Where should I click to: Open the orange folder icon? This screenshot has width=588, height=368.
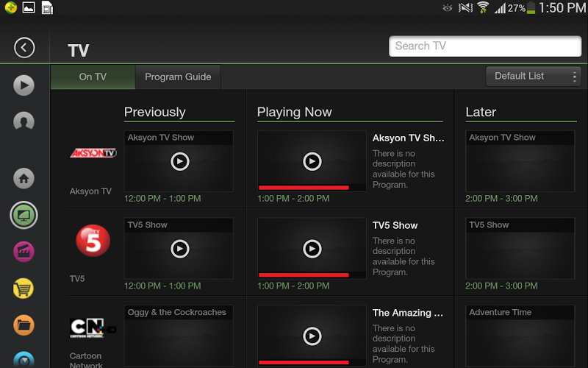[x=24, y=324]
